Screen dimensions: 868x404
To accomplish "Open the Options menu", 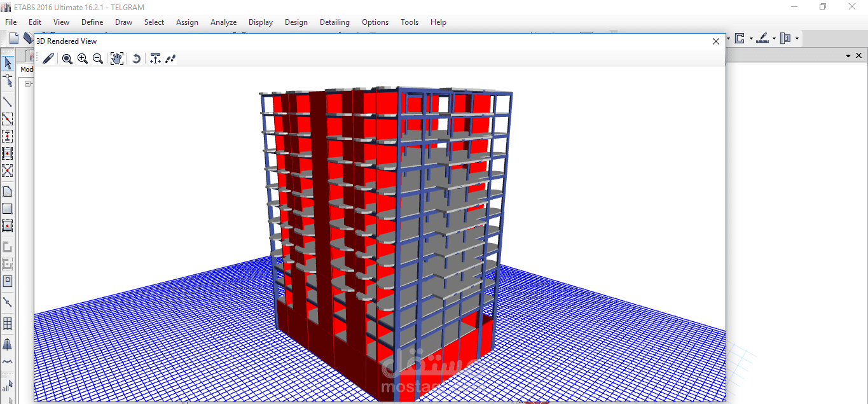I will 375,22.
